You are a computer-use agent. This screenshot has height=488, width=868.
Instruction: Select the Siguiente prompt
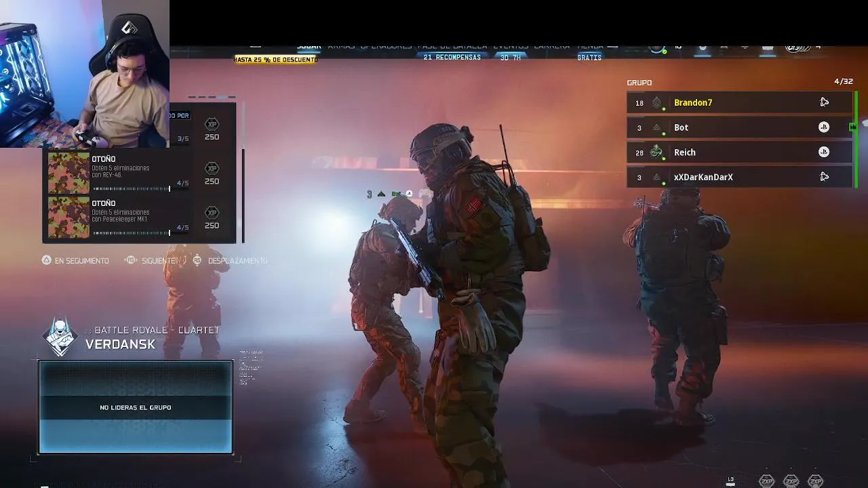151,260
